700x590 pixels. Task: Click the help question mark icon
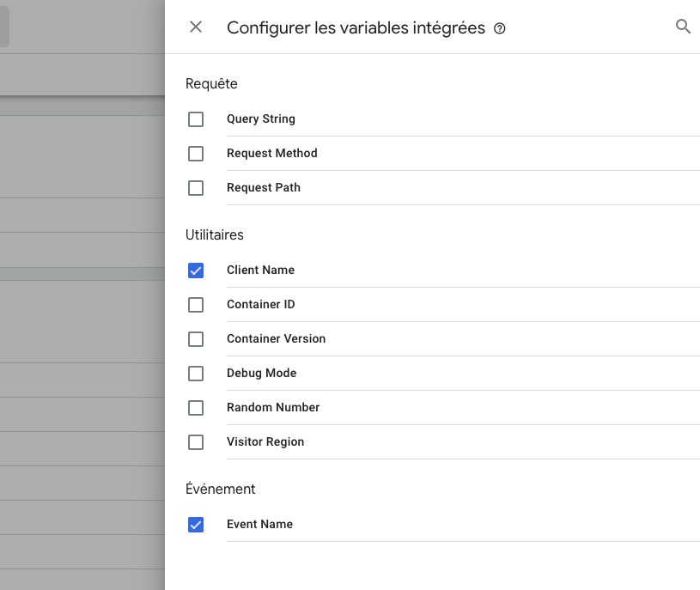500,28
